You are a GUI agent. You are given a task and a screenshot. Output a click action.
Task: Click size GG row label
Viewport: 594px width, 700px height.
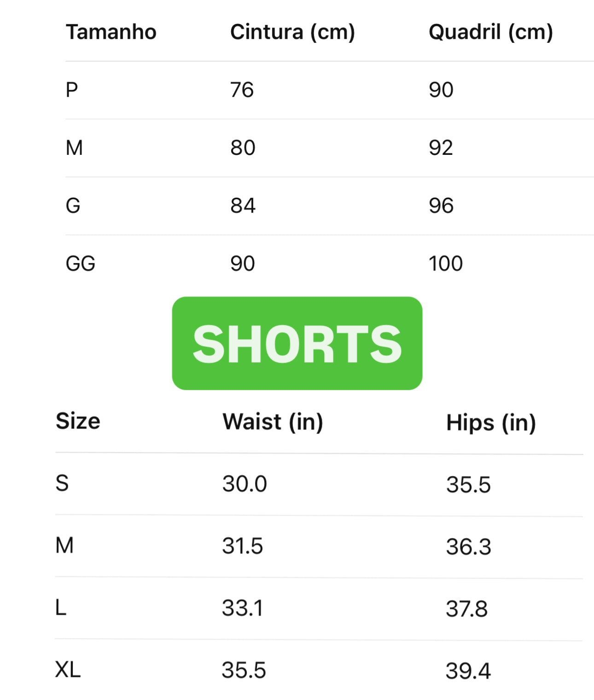click(x=81, y=264)
